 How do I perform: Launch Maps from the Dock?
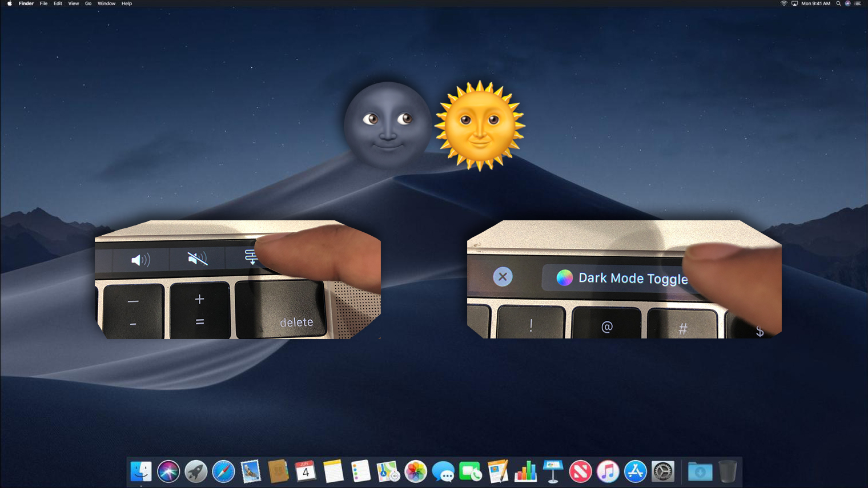tap(388, 472)
